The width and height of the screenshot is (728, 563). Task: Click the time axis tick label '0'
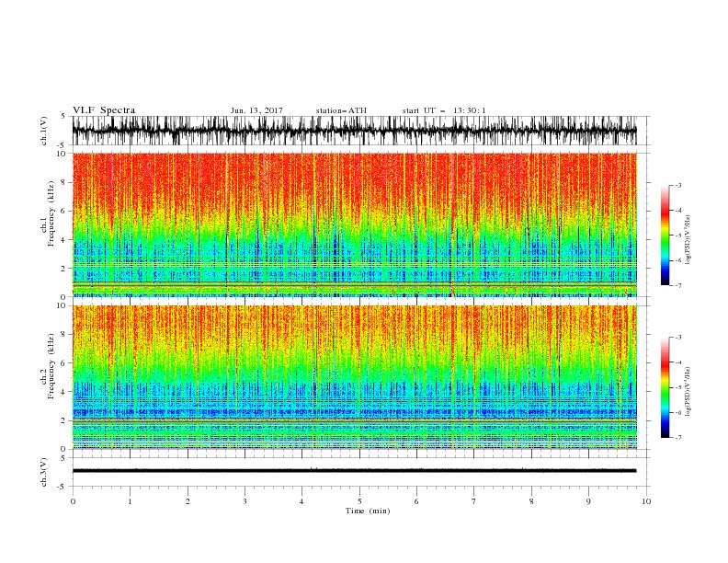(73, 501)
